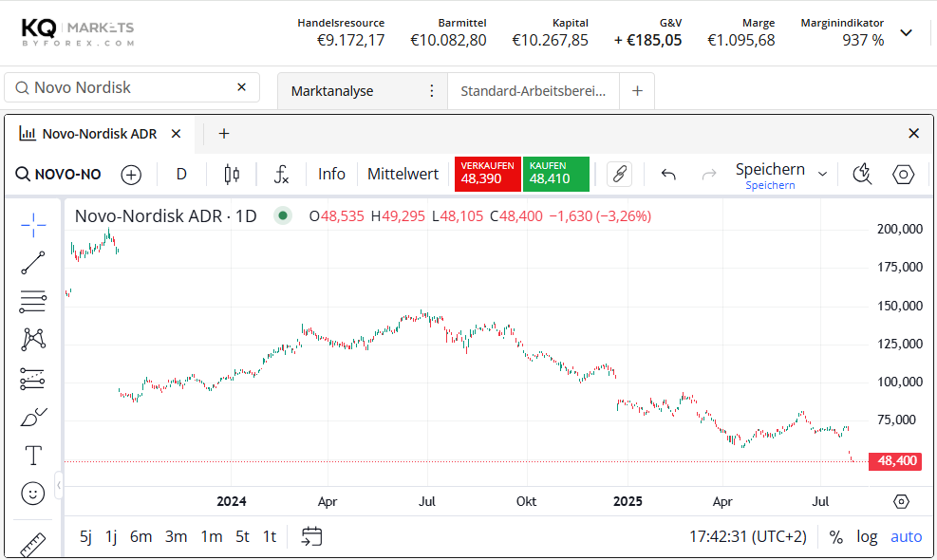Click the Kapital €10.267,85 value
The height and width of the screenshot is (560, 937).
tap(551, 40)
